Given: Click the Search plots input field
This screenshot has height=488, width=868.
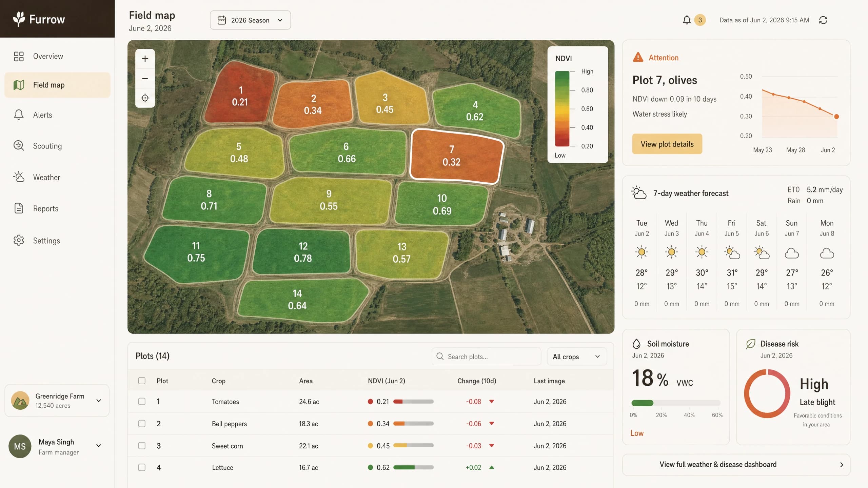Looking at the screenshot, I should click(486, 357).
